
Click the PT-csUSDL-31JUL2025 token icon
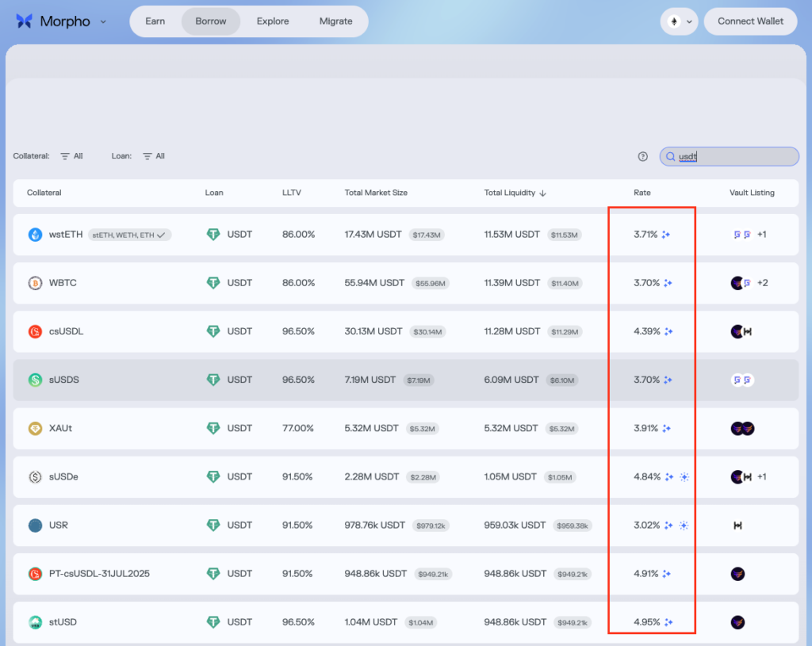click(35, 574)
